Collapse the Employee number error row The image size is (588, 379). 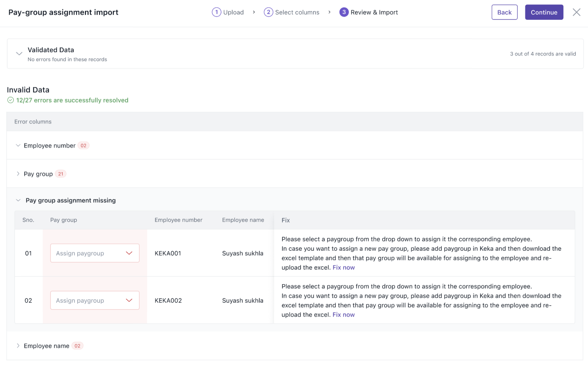tap(18, 145)
